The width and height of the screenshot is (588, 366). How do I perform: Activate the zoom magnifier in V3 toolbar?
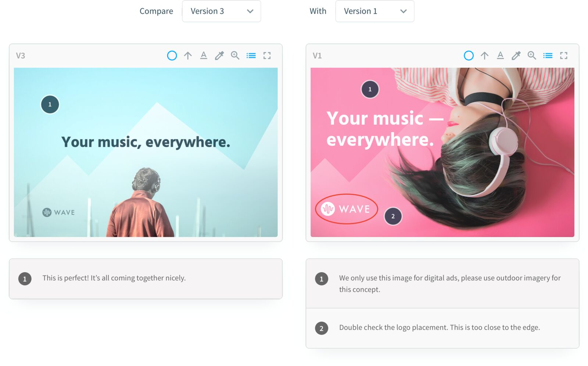235,55
